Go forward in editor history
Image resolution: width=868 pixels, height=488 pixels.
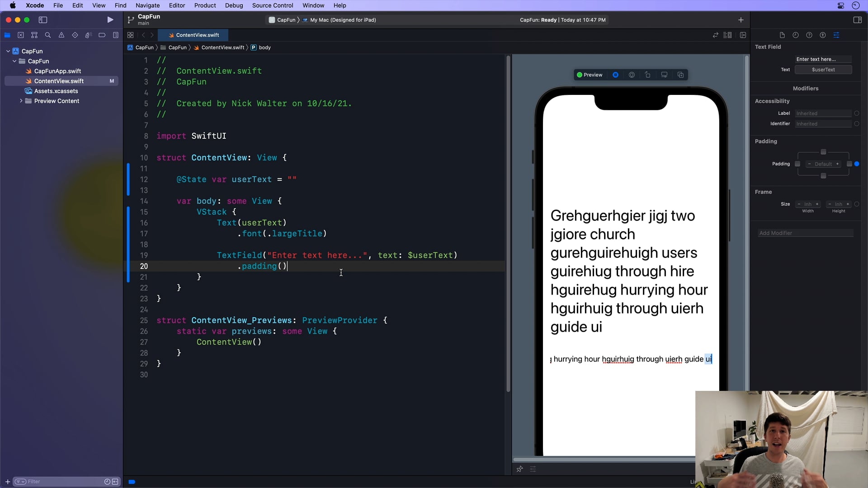(x=152, y=35)
